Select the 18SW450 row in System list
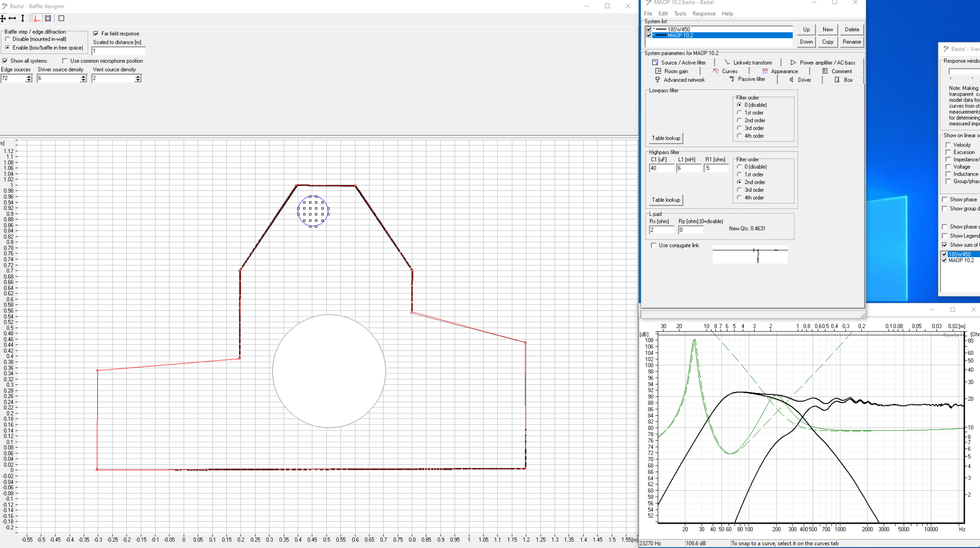Screen dimensions: 980x548 point(723,29)
